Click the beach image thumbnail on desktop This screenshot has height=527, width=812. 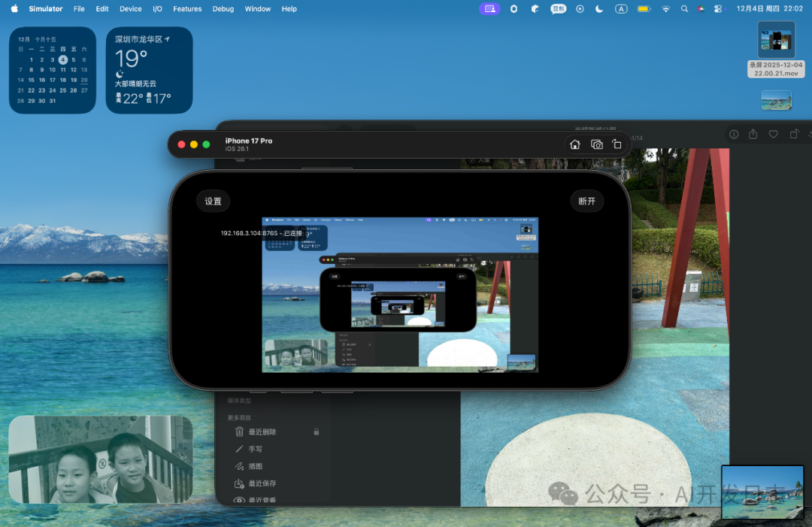[x=776, y=101]
